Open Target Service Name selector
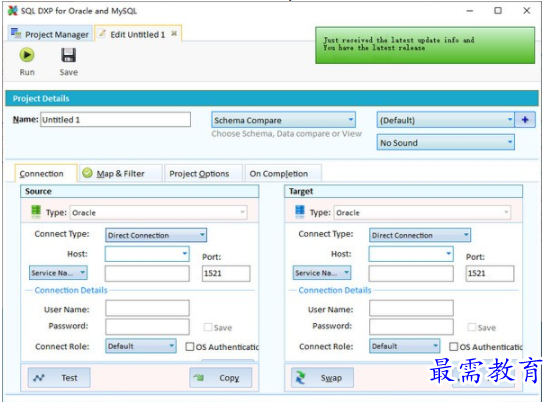Screen dimensions: 551x402 (322, 273)
